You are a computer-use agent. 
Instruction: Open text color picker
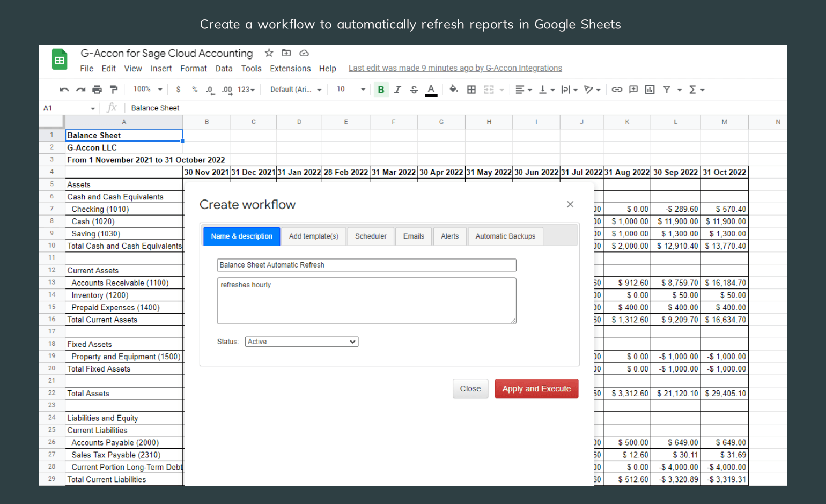(431, 90)
